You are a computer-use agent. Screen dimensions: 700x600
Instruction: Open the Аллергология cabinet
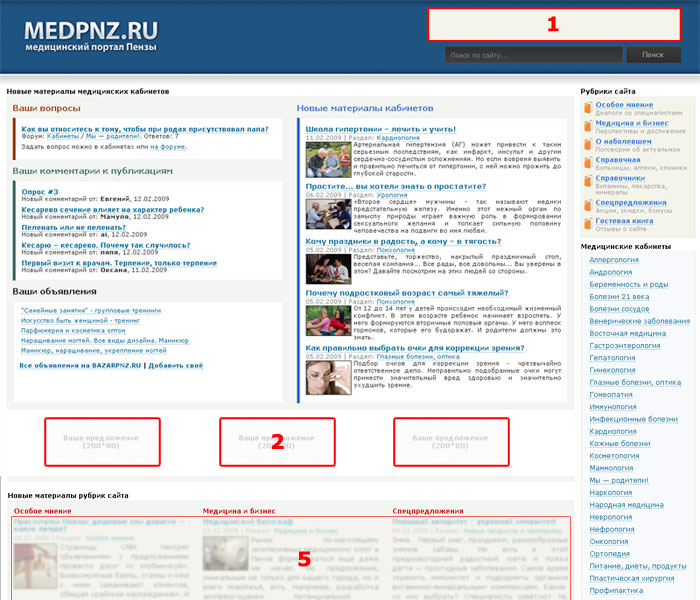[614, 260]
